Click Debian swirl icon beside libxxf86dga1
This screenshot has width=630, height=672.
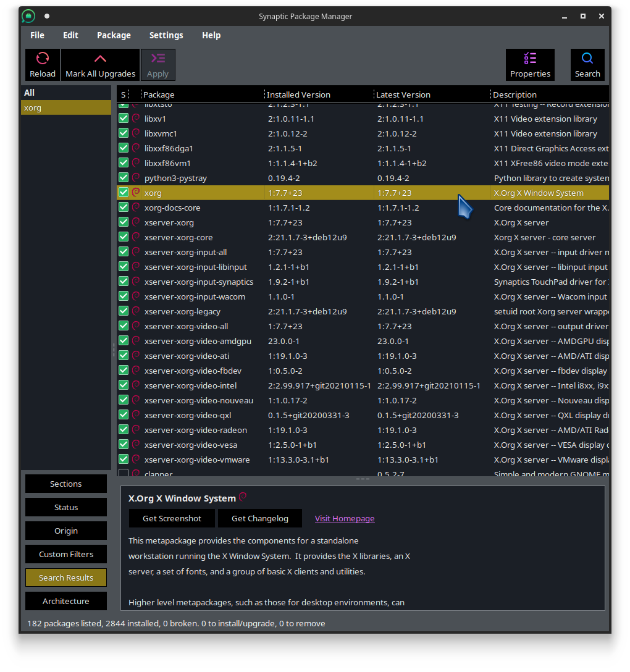[x=136, y=148]
